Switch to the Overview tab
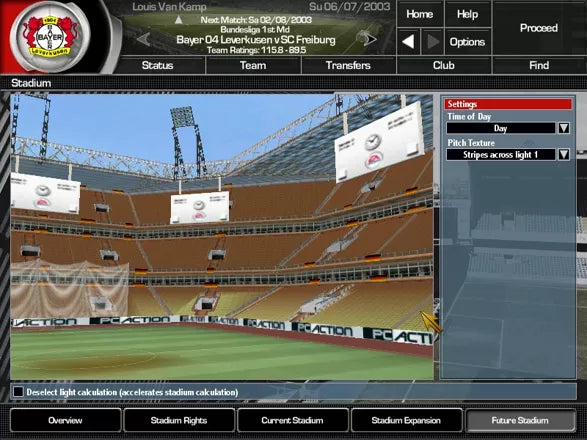The height and width of the screenshot is (440, 587). (x=66, y=420)
